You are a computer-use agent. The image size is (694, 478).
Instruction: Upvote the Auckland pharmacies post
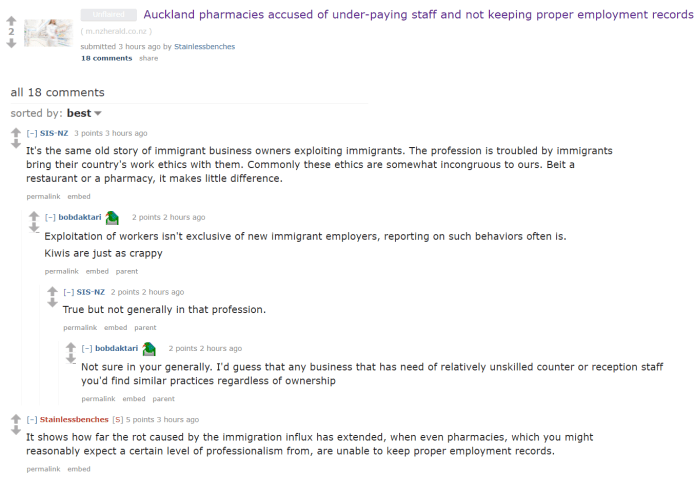pyautogui.click(x=11, y=17)
